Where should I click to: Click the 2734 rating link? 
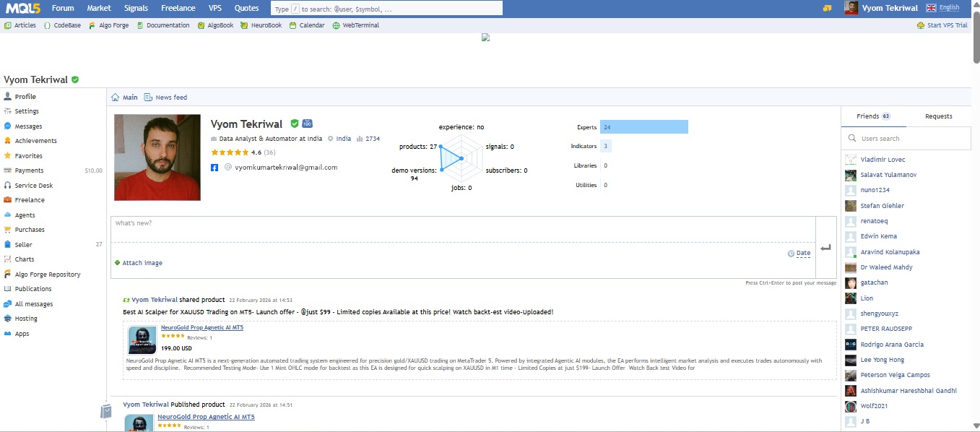coord(373,139)
